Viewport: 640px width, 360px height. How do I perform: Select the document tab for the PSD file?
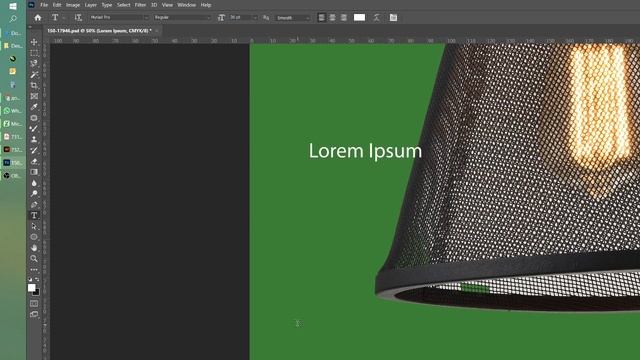(99, 31)
